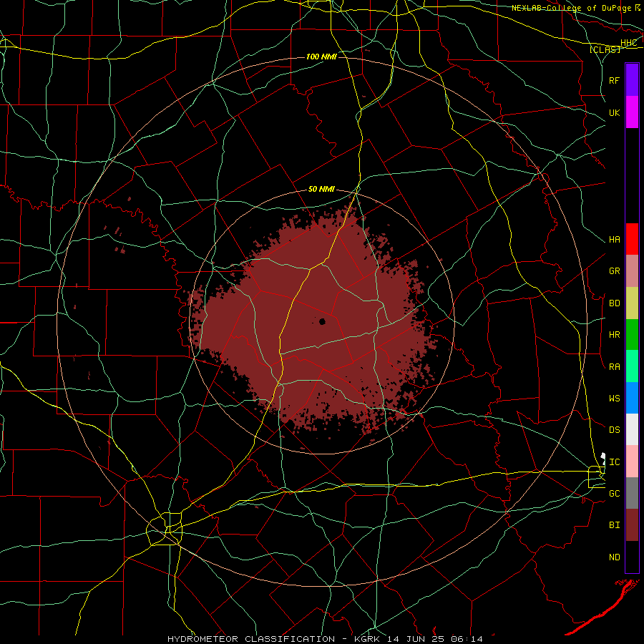Click the 50 NMI range ring label
644x644 pixels.
coord(321,189)
